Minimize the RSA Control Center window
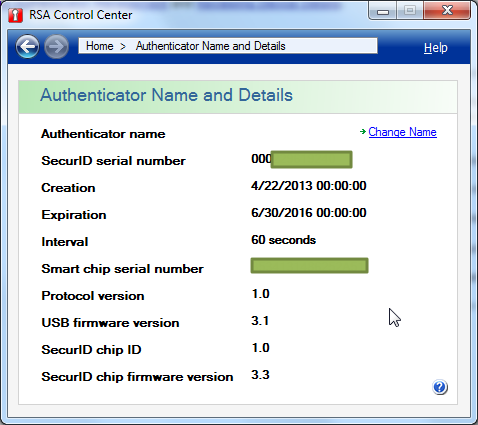 [x=383, y=12]
